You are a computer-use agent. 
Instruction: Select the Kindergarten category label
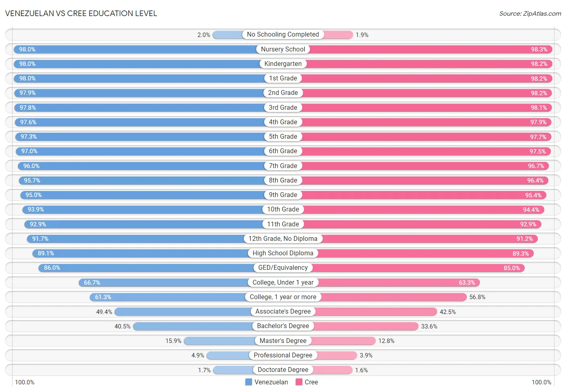click(x=283, y=64)
